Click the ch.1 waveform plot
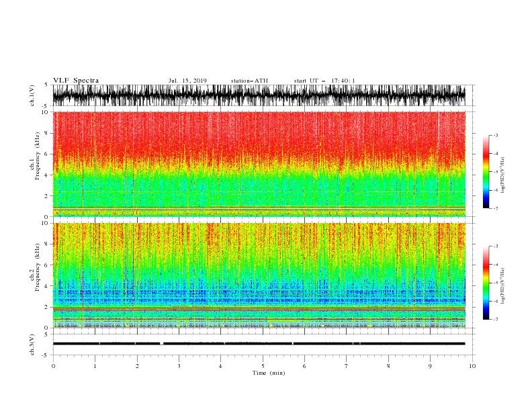 coord(259,95)
